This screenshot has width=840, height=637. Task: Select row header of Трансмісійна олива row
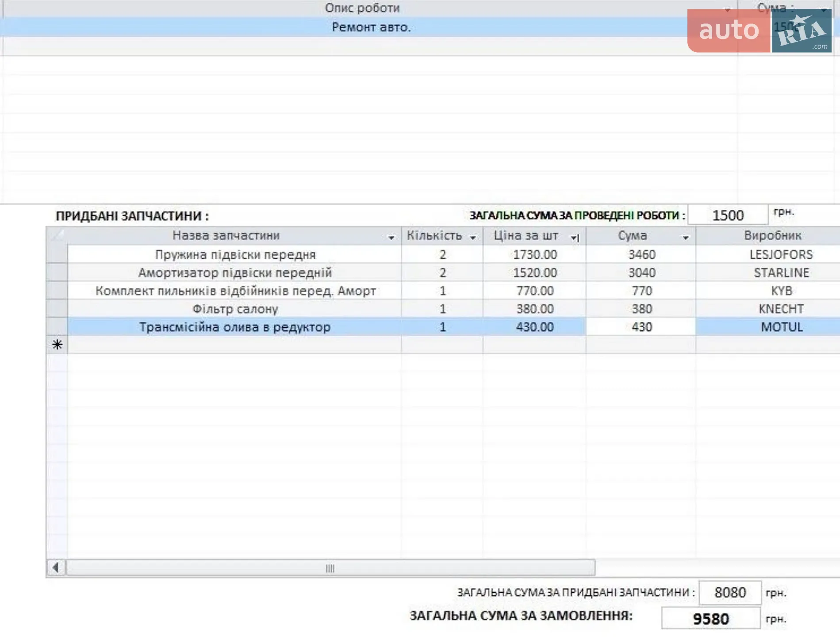tap(57, 327)
